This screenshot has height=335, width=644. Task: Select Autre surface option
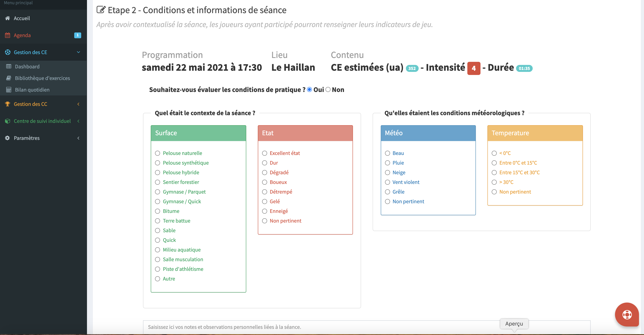[x=158, y=279]
